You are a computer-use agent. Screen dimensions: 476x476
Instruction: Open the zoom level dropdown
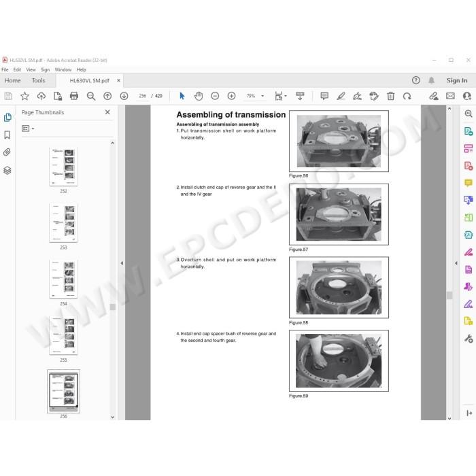point(262,97)
